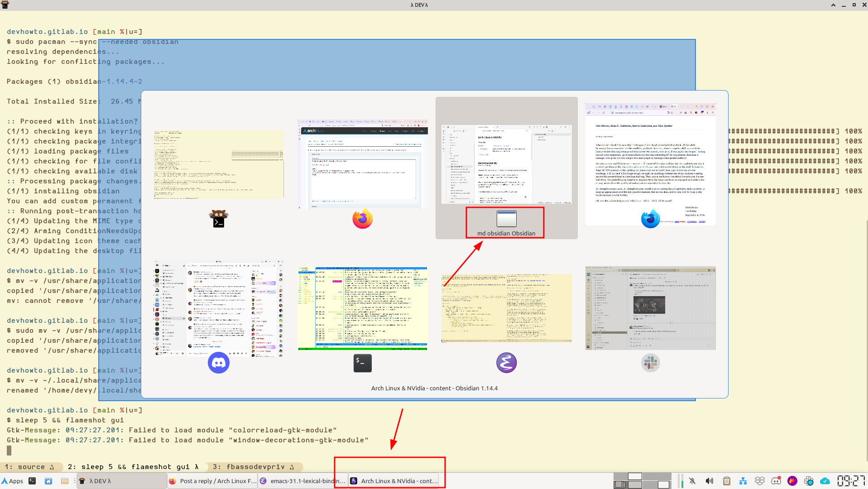868x489 pixels.
Task: Switch to emacs-31.1-lexical-bindin taskbar button
Action: (302, 481)
